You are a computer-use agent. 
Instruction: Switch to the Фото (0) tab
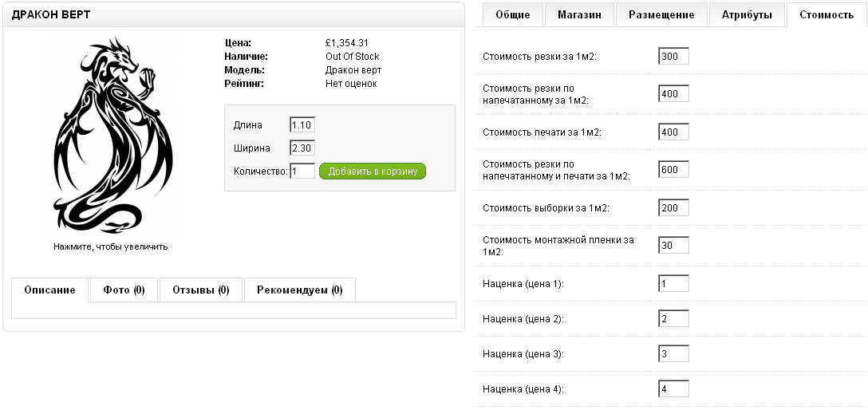pyautogui.click(x=124, y=290)
